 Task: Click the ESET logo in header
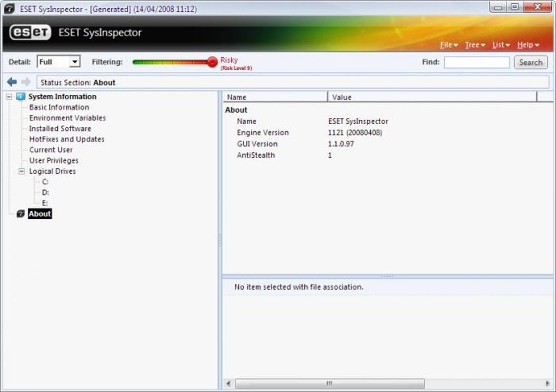coord(30,33)
